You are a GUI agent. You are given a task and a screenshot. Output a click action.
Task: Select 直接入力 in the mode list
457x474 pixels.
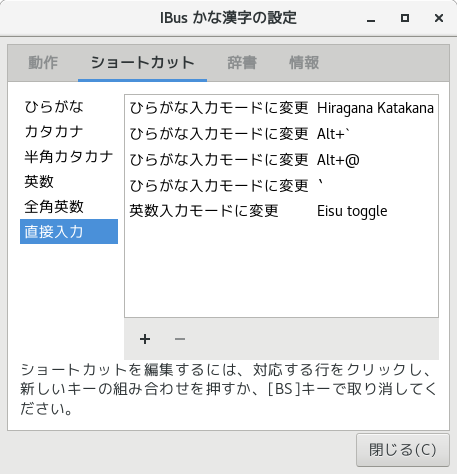(x=69, y=232)
